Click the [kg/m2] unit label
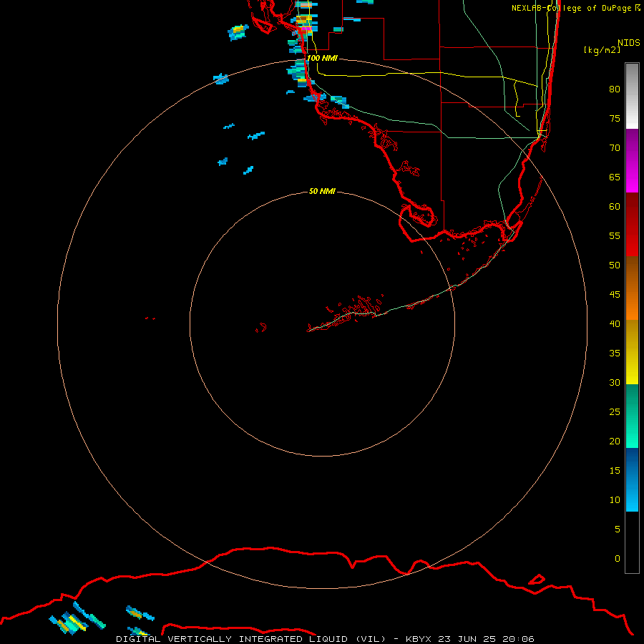This screenshot has width=644, height=644. [602, 50]
